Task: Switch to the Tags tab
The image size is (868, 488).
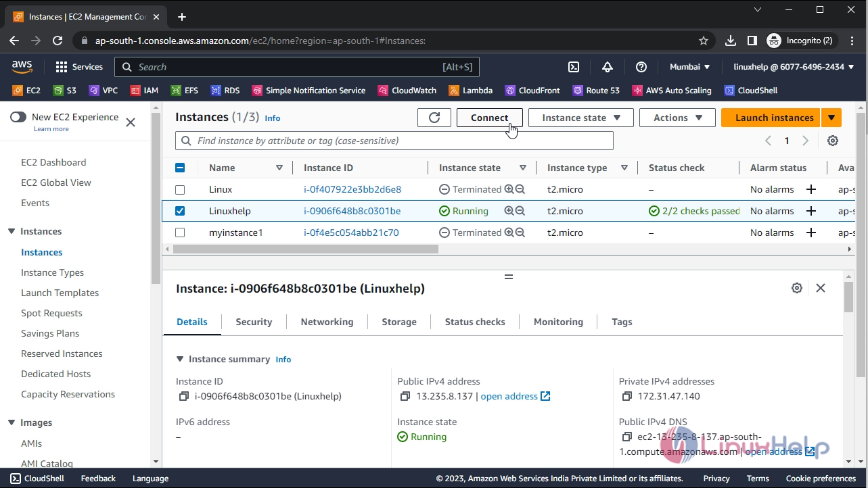Action: (622, 322)
